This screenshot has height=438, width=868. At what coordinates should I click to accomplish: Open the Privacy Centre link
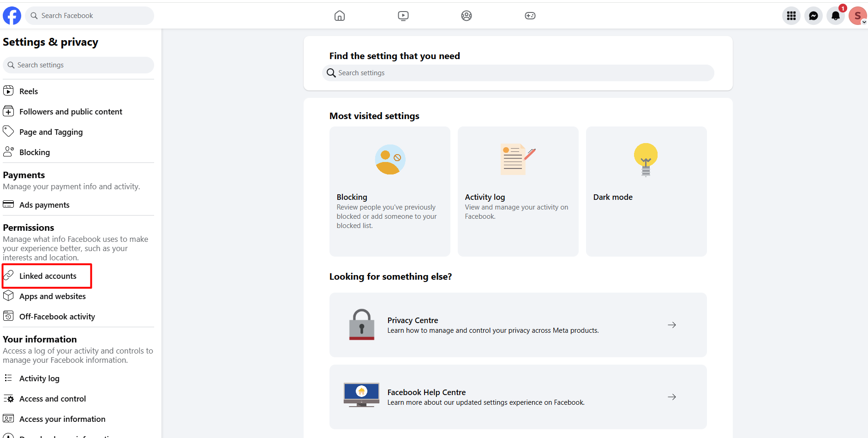tap(518, 325)
